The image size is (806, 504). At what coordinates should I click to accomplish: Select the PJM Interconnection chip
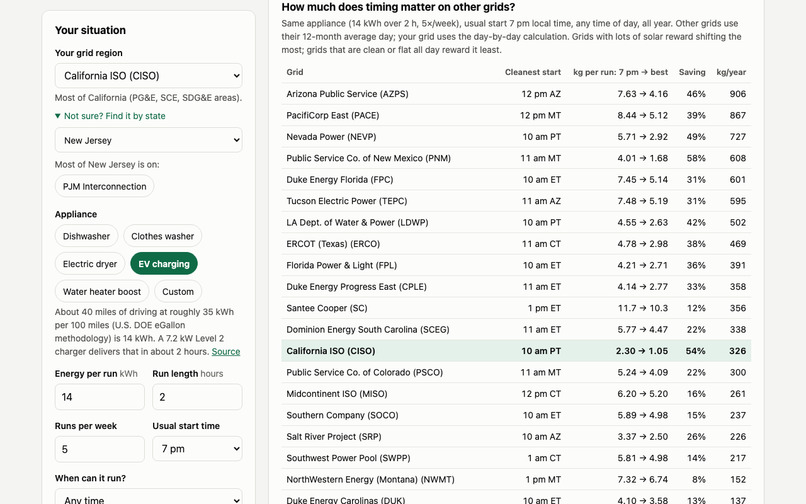tap(104, 186)
